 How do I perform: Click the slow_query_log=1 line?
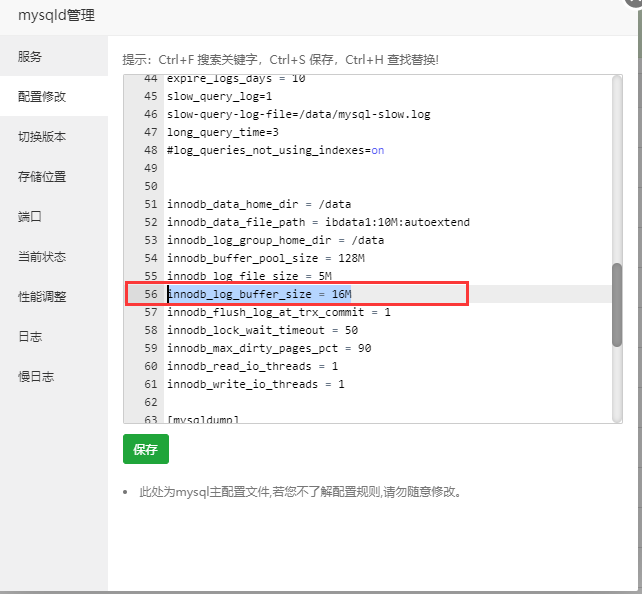pyautogui.click(x=219, y=96)
